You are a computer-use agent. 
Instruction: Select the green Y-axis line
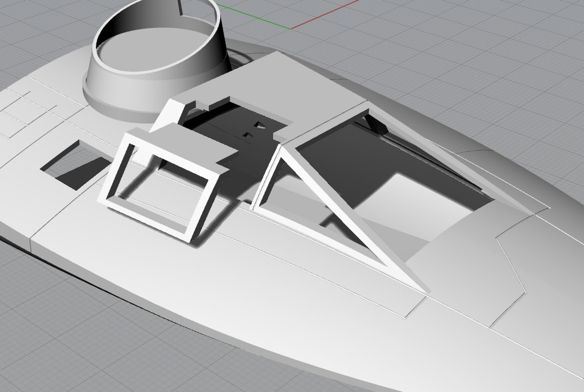click(x=253, y=17)
